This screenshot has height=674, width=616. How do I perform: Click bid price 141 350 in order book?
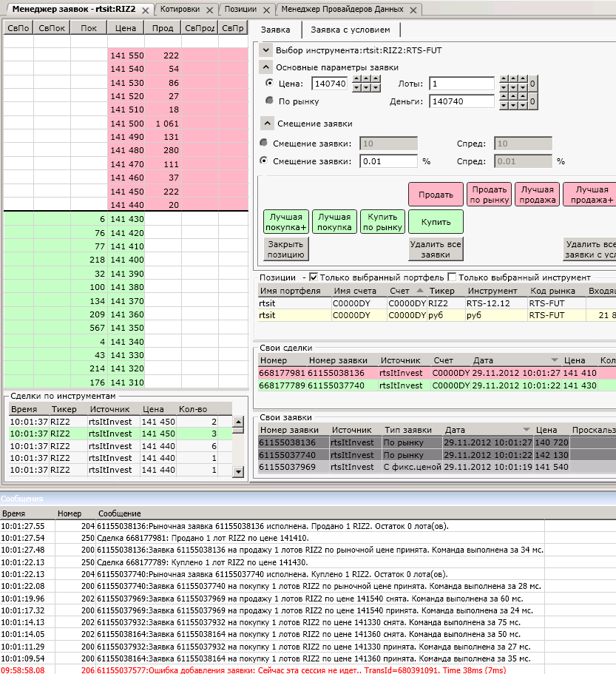point(126,328)
